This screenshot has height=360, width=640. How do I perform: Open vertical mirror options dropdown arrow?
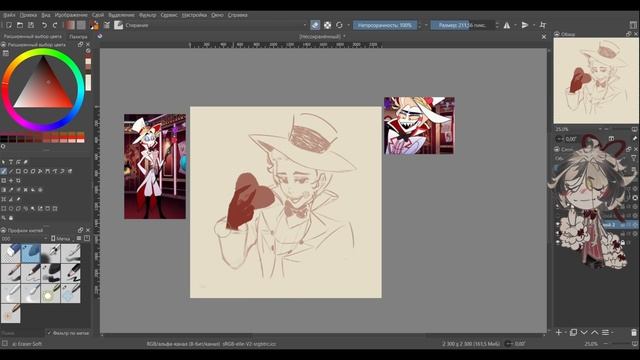[x=533, y=25]
